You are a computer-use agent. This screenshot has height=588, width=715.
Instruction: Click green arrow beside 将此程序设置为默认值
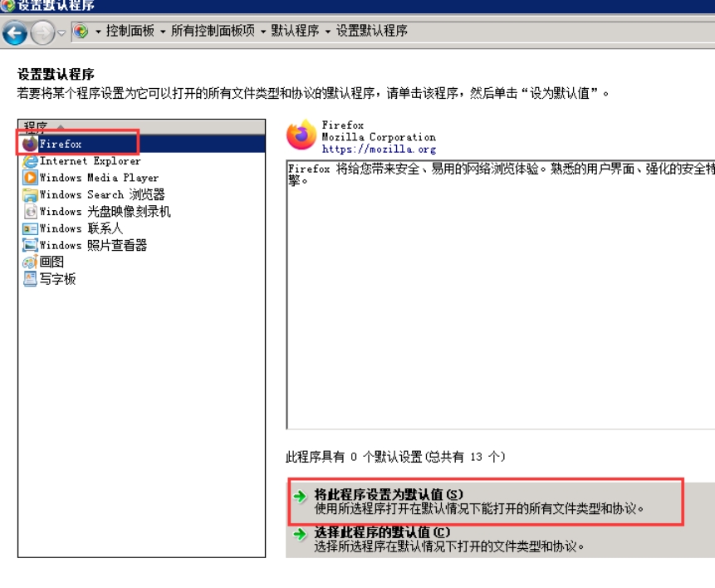click(x=300, y=496)
